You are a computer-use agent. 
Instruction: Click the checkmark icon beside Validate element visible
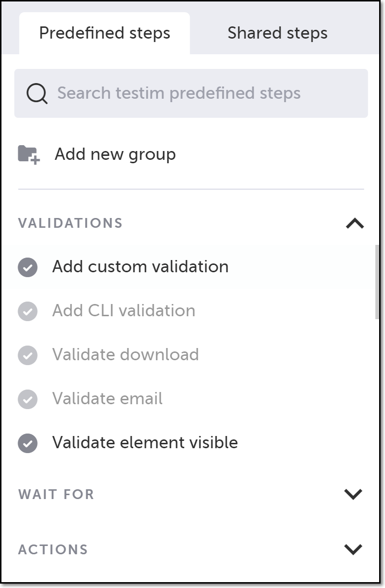28,443
